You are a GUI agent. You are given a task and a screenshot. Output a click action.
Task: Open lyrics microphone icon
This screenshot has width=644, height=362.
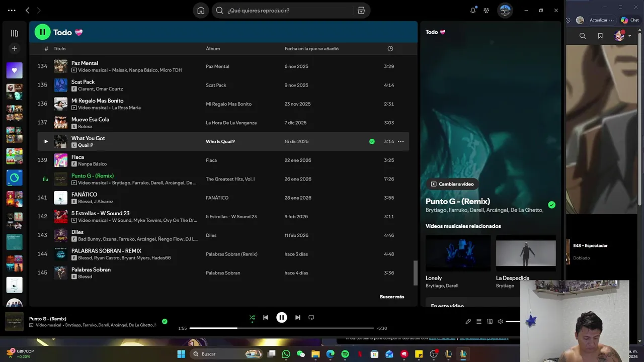[x=468, y=321]
